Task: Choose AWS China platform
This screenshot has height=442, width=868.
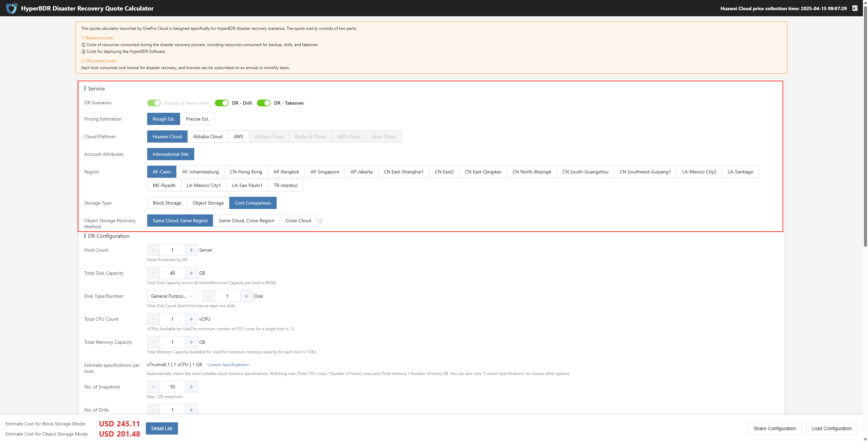Action: pos(349,136)
